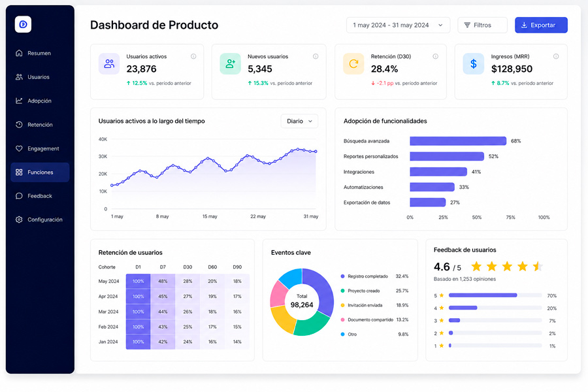Click the 23,876 active users value

[141, 69]
